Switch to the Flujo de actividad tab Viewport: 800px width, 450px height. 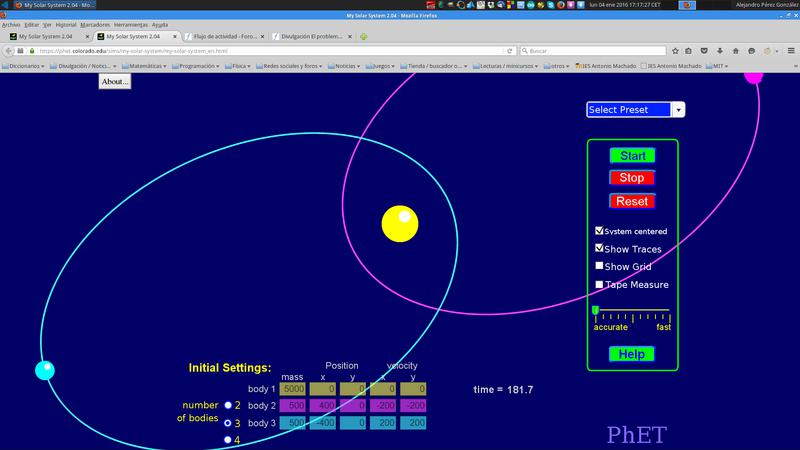(225, 36)
